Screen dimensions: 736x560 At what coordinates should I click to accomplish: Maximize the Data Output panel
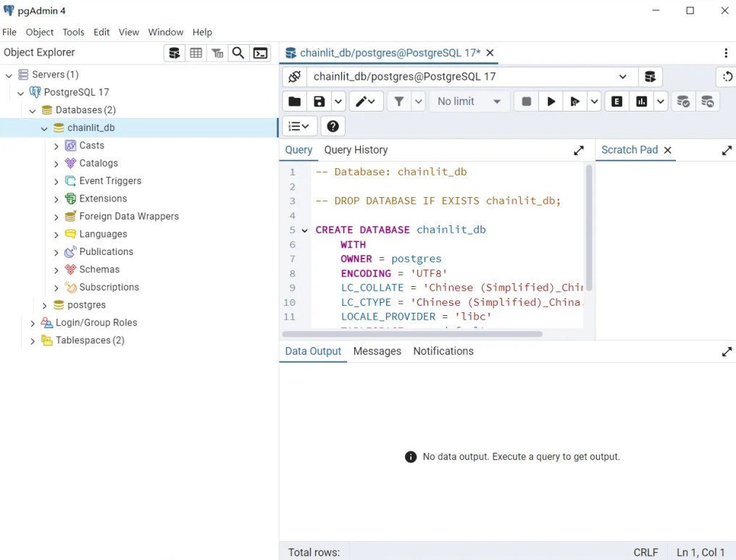click(x=727, y=351)
